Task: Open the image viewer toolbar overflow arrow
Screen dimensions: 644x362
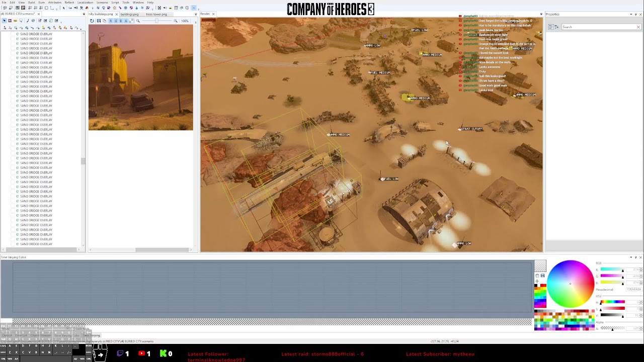Action: coord(196,22)
